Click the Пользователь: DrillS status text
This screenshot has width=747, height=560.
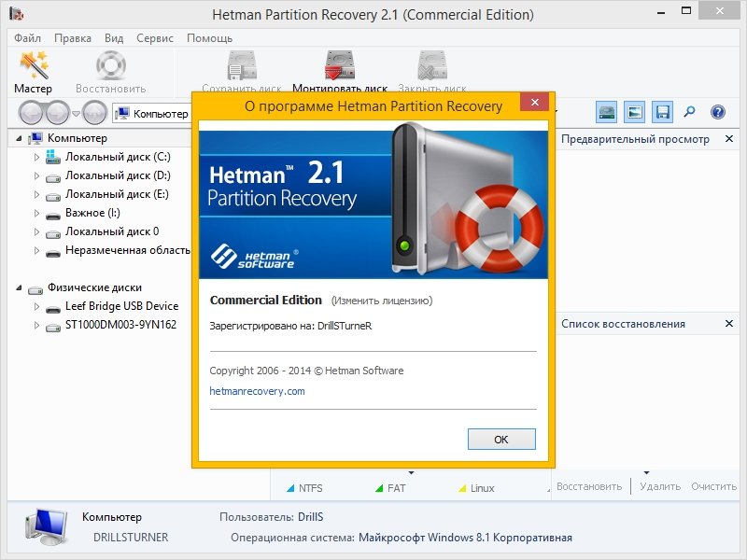271,517
